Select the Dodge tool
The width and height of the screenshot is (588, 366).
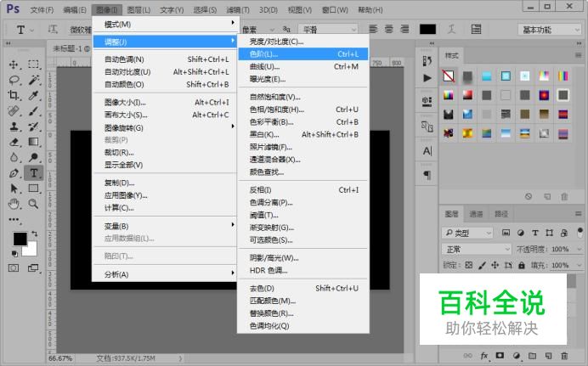pyautogui.click(x=34, y=157)
